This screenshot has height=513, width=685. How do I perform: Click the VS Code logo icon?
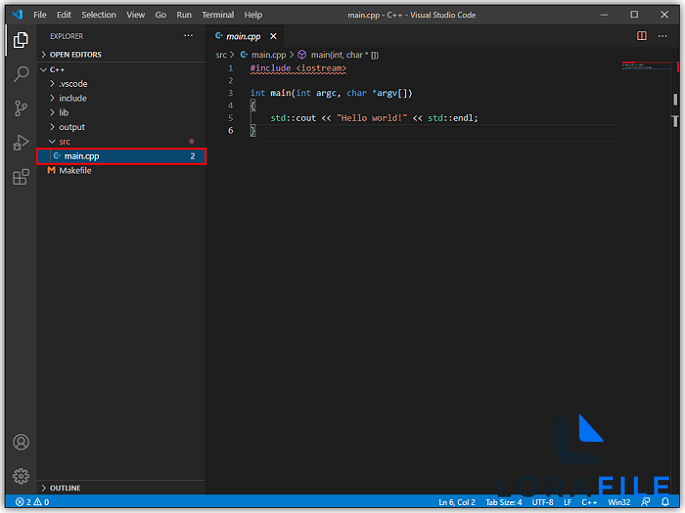coord(17,14)
